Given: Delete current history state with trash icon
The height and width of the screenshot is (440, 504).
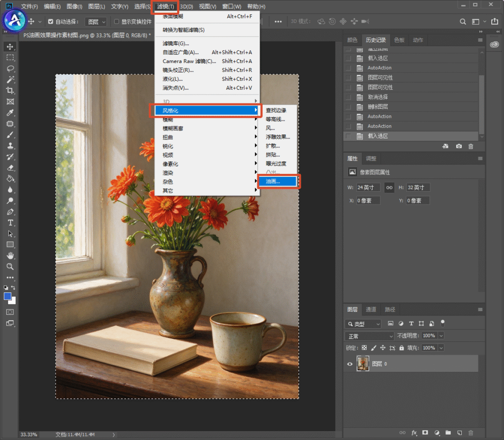Looking at the screenshot, I should pos(471,146).
